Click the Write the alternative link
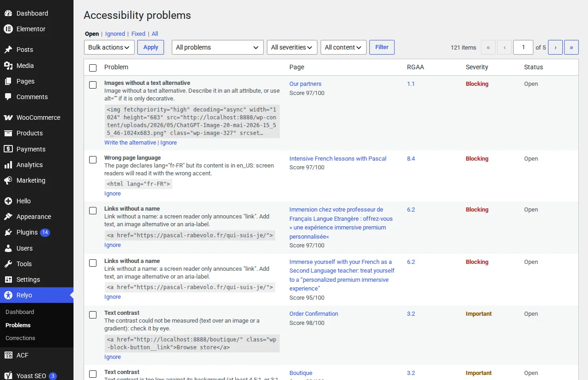The width and height of the screenshot is (588, 380). (x=130, y=143)
